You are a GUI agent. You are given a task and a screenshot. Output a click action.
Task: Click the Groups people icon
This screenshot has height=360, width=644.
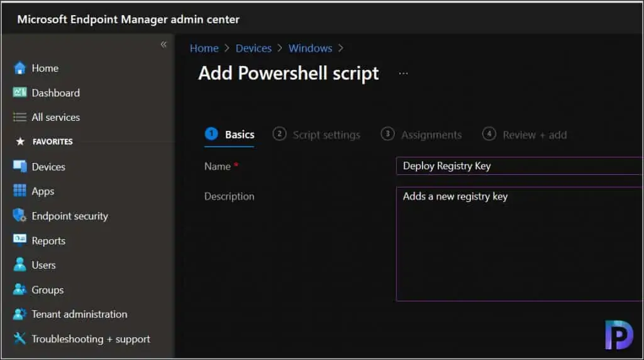pyautogui.click(x=19, y=290)
